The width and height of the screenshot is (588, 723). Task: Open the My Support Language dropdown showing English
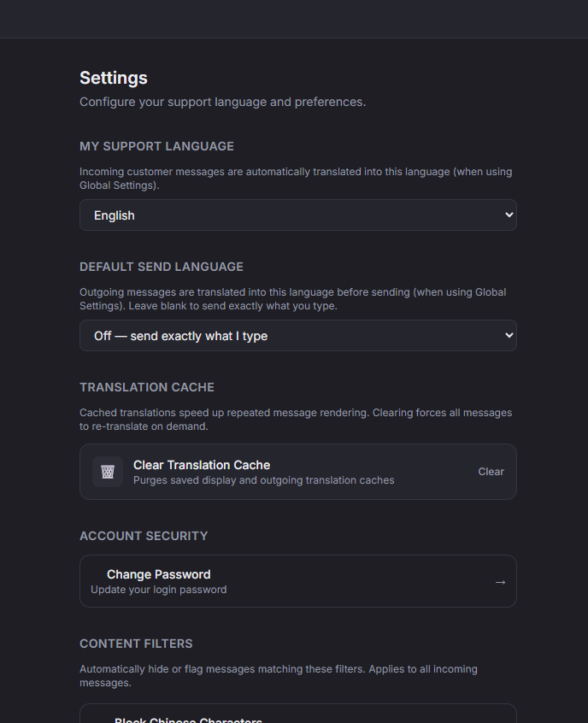point(298,215)
